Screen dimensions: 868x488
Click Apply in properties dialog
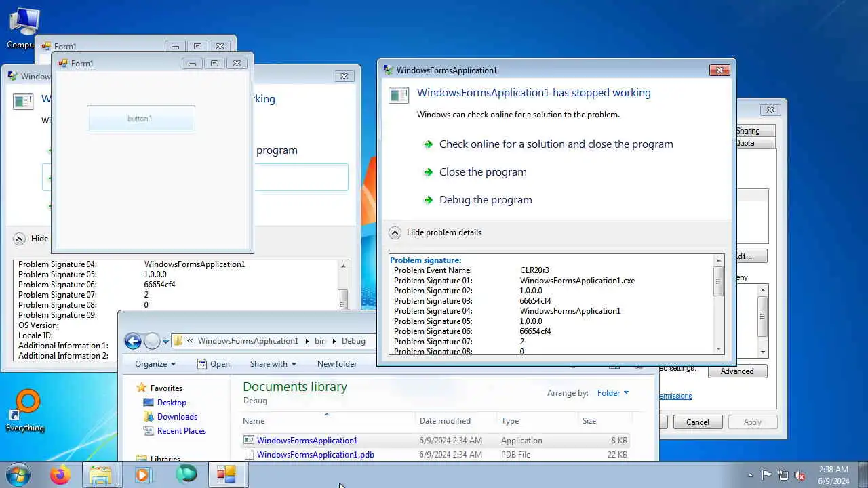(x=753, y=422)
